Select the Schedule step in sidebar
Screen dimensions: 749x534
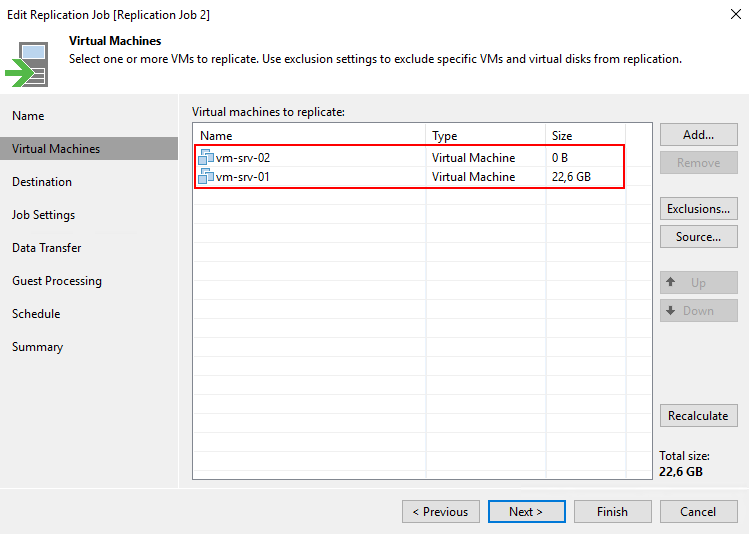(36, 314)
